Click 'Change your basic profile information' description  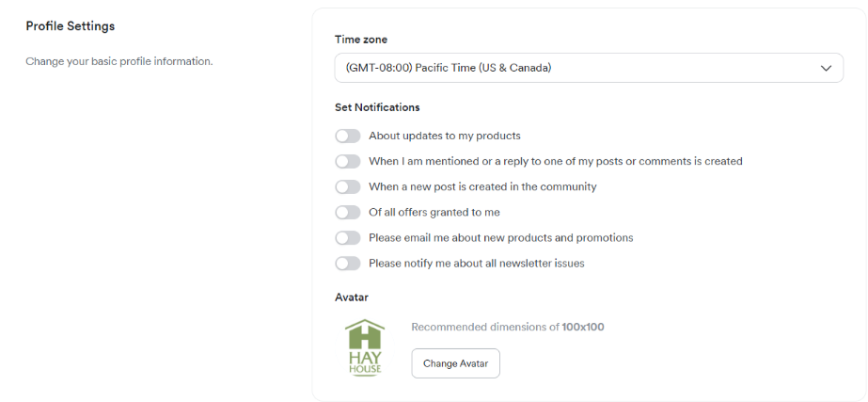coord(119,61)
